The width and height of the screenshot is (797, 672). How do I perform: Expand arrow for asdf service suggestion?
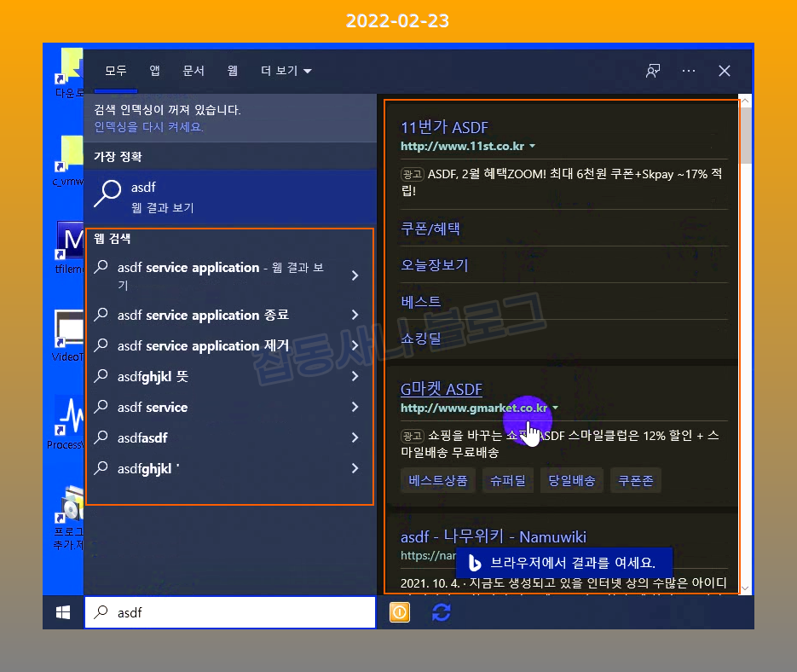(x=355, y=407)
